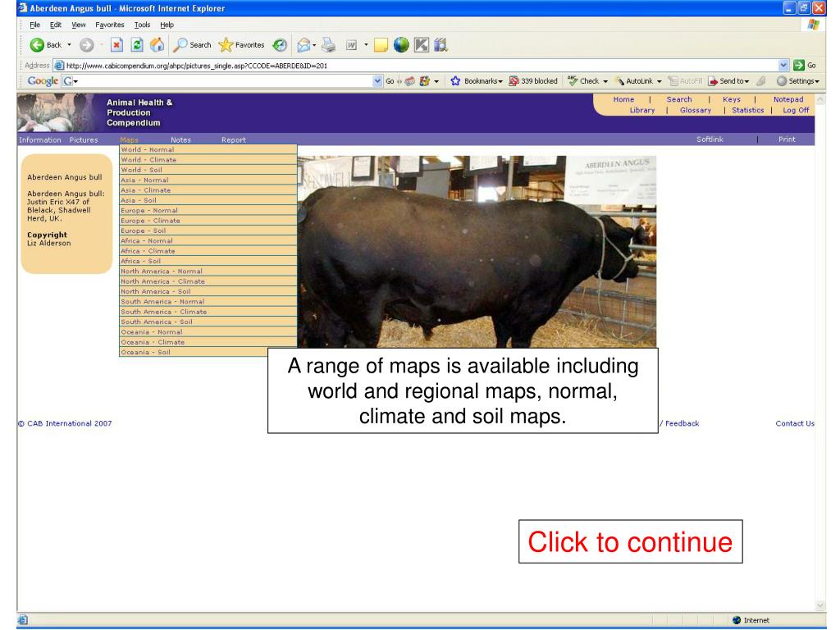The image size is (840, 630).
Task: Click the Contact Us link
Action: coord(795,423)
